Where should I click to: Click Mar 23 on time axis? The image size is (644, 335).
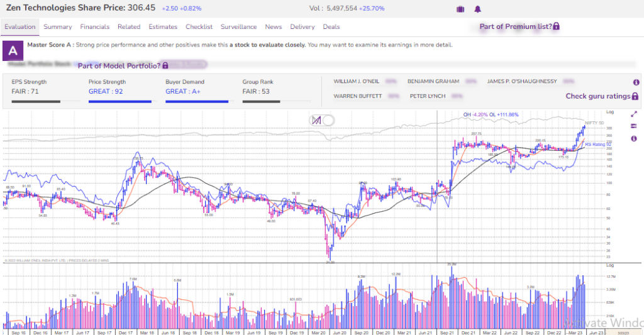(x=575, y=332)
